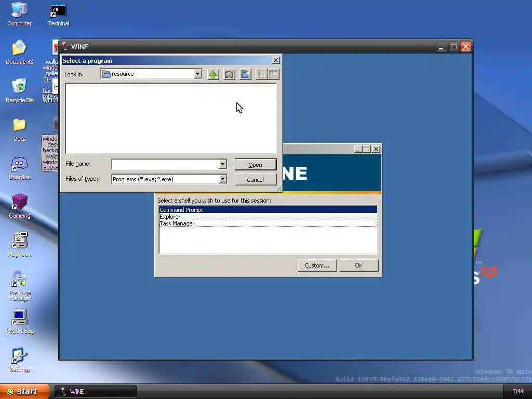Switch file dialog to details view

tap(273, 74)
